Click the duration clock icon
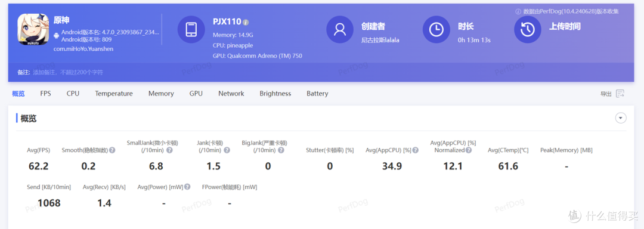 coord(436,30)
